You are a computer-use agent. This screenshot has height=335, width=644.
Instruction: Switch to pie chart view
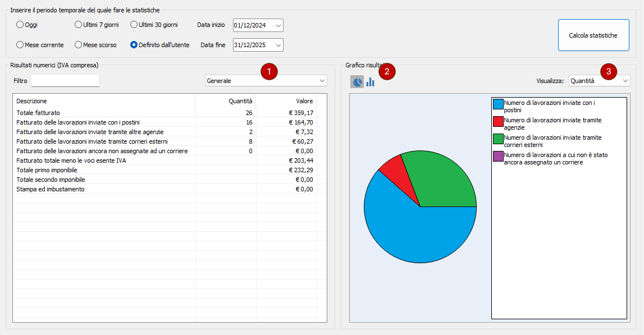357,82
